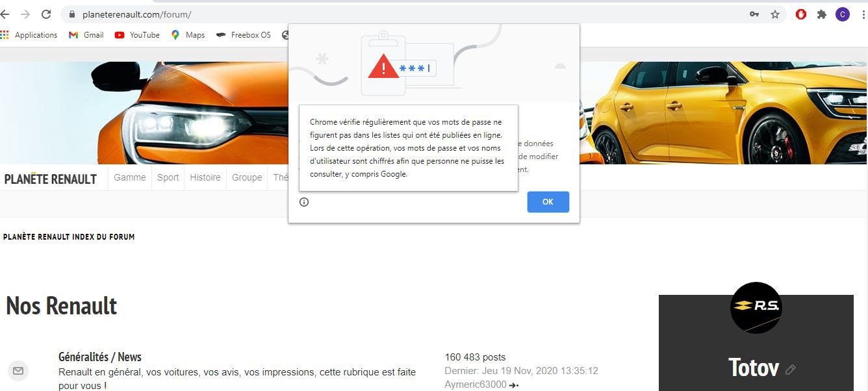Image resolution: width=868 pixels, height=391 pixels.
Task: Click the Planète Renault site logo
Action: [x=51, y=179]
